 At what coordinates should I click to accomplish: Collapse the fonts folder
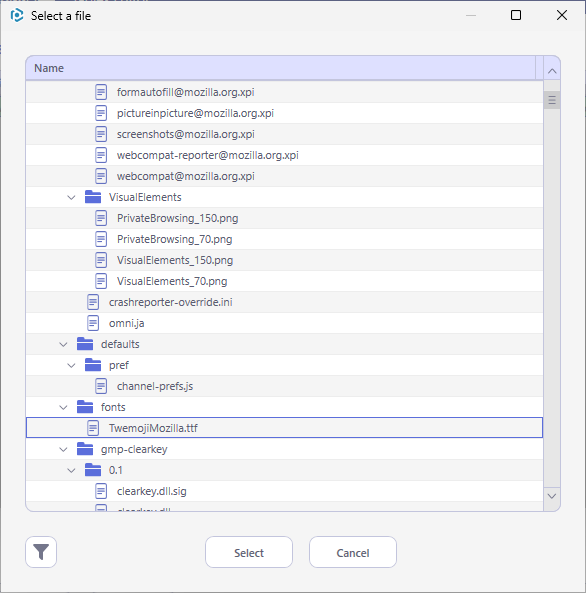tap(63, 407)
